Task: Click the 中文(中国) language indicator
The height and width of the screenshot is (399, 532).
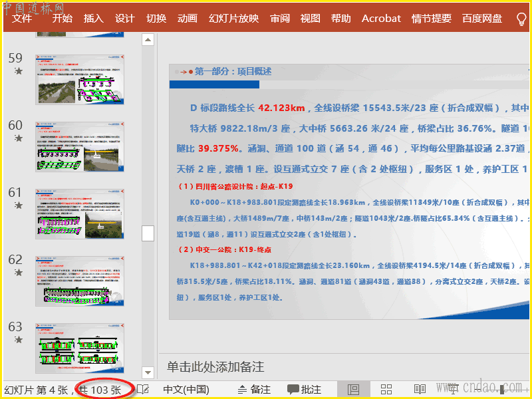Action: click(x=186, y=390)
